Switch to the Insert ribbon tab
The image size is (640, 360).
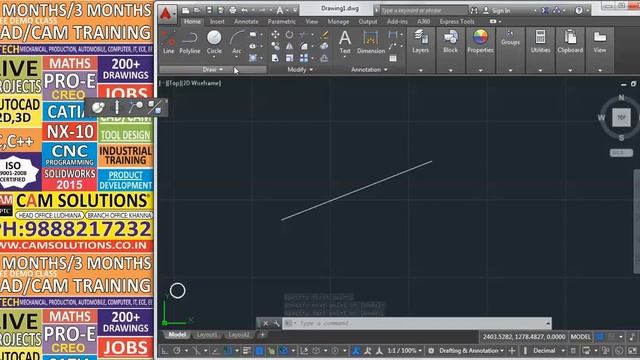pos(217,21)
